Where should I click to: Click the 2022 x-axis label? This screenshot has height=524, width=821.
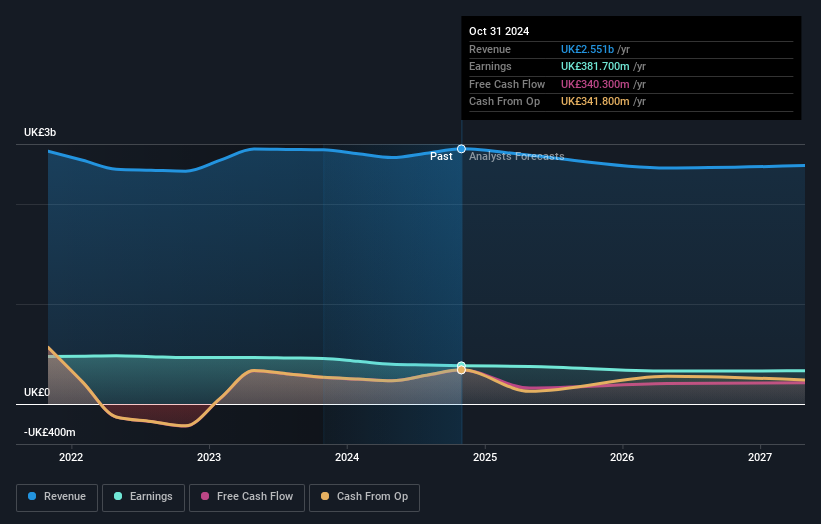(71, 458)
